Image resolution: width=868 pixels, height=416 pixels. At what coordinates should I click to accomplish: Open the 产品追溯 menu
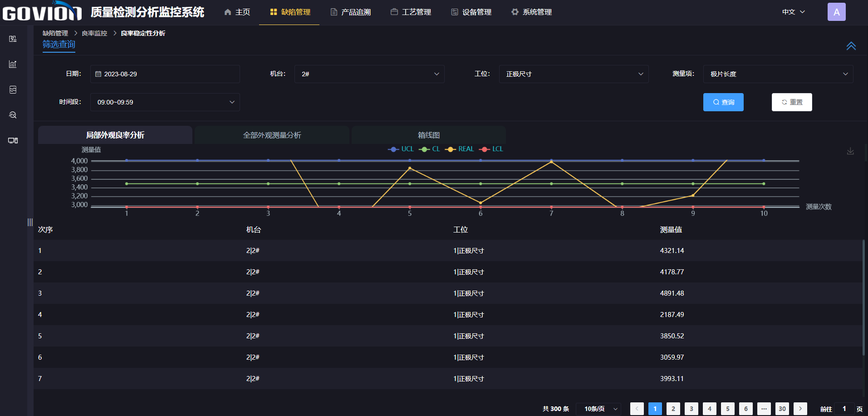tap(351, 12)
